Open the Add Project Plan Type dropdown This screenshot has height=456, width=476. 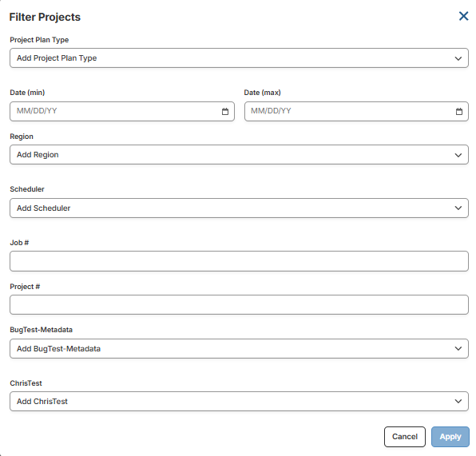(239, 58)
